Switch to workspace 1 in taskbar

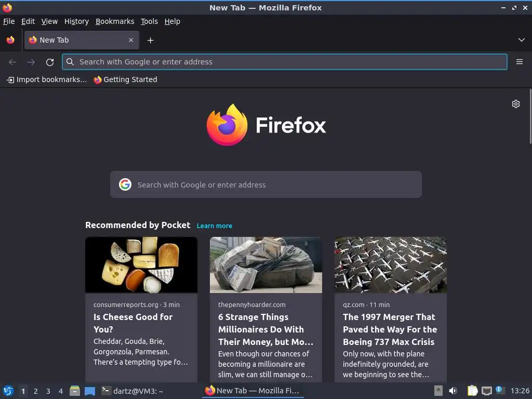coord(23,391)
